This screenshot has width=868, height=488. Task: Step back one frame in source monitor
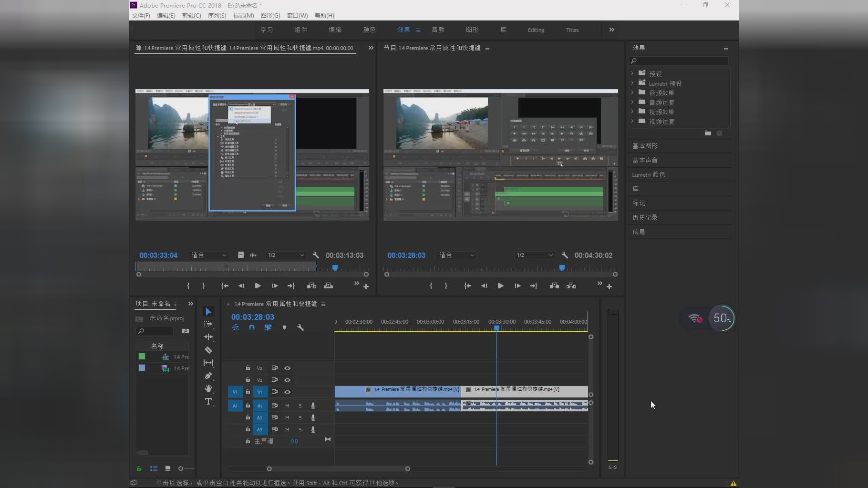[241, 286]
